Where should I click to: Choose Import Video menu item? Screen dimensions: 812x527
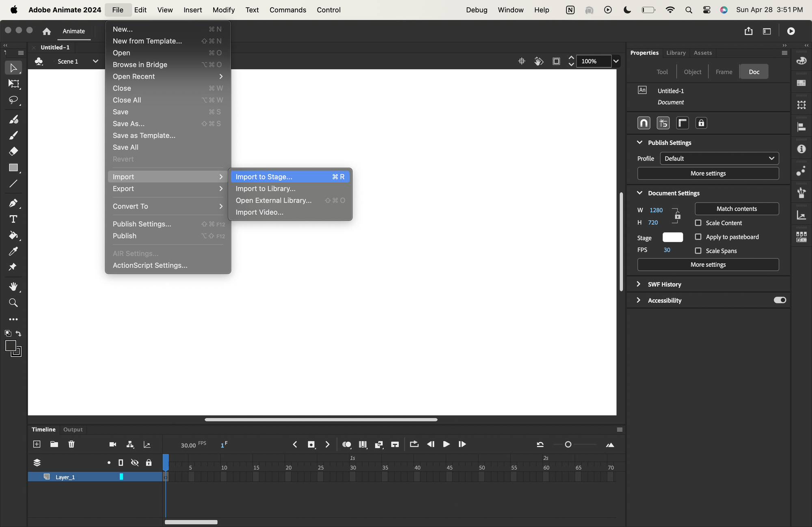point(290,212)
